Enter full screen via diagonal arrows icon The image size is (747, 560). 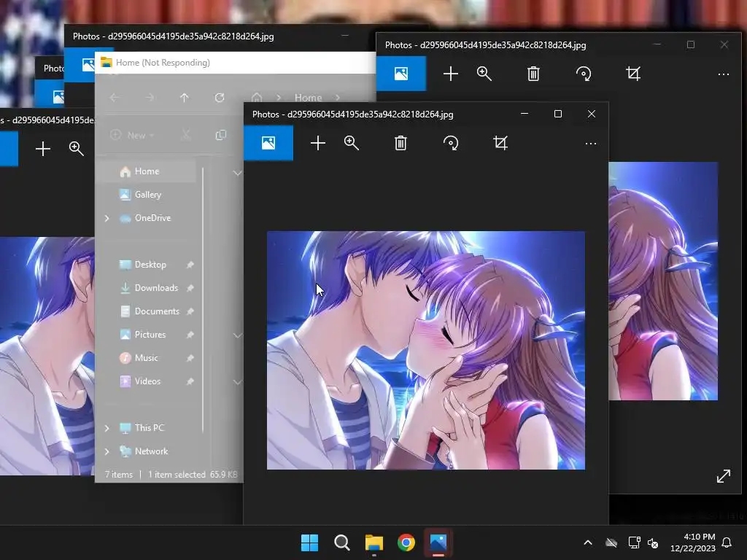pos(724,475)
